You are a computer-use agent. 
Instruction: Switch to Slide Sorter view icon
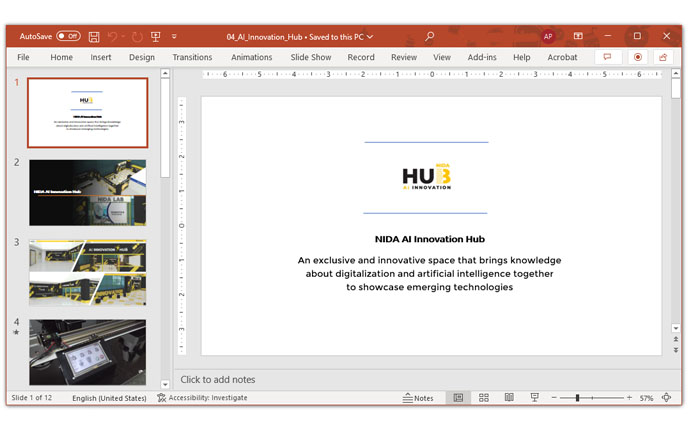pos(484,398)
